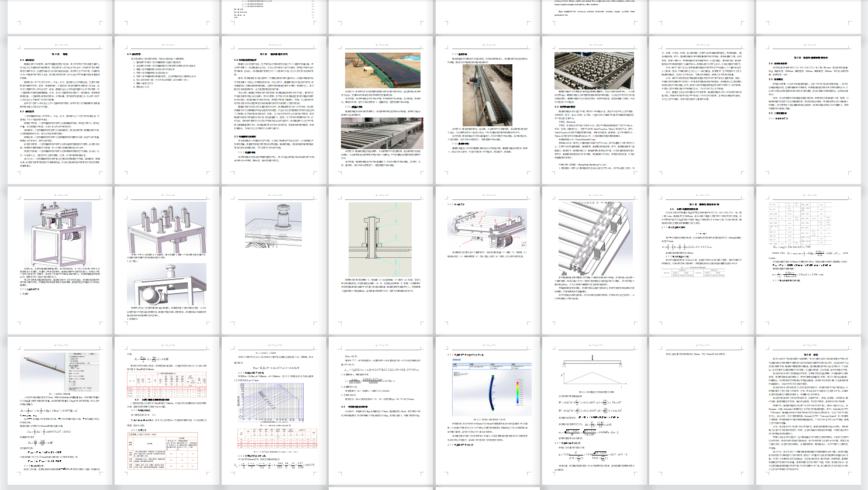Select the English abstract page at top
This screenshot has width=868, height=490.
[595, 16]
